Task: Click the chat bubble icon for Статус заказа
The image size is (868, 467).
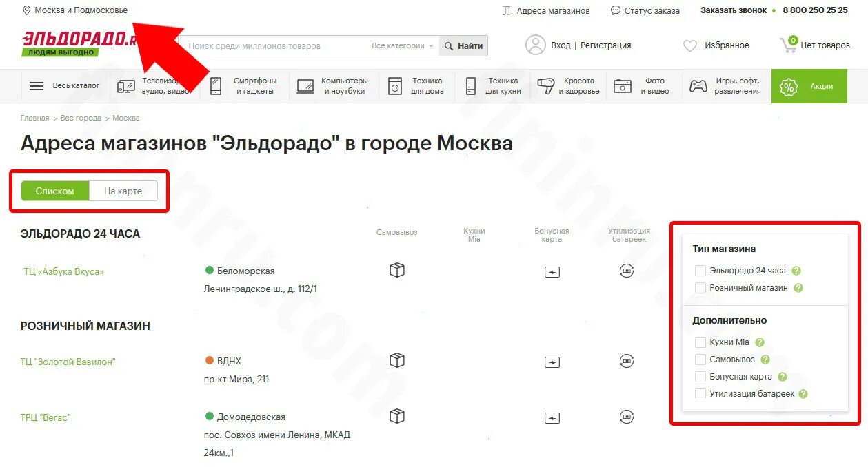Action: click(x=616, y=10)
